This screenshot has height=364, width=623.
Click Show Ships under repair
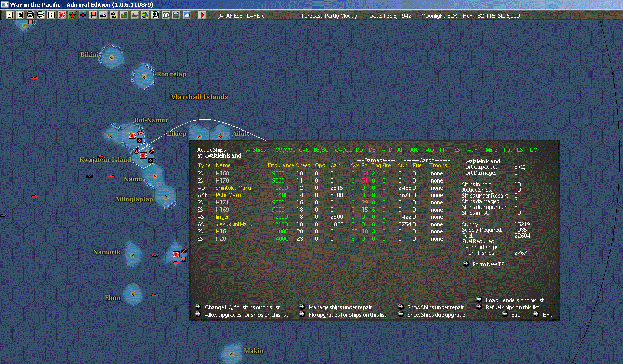point(435,307)
